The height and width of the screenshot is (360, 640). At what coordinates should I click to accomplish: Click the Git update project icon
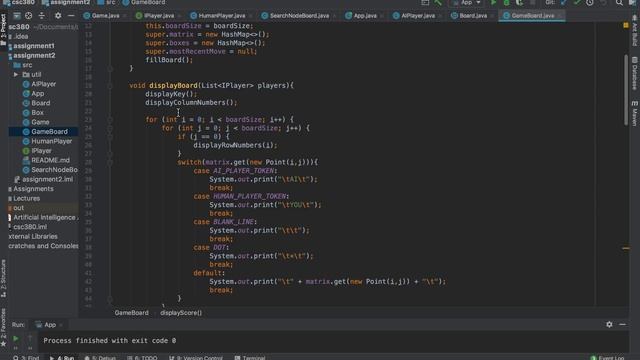(x=564, y=2)
